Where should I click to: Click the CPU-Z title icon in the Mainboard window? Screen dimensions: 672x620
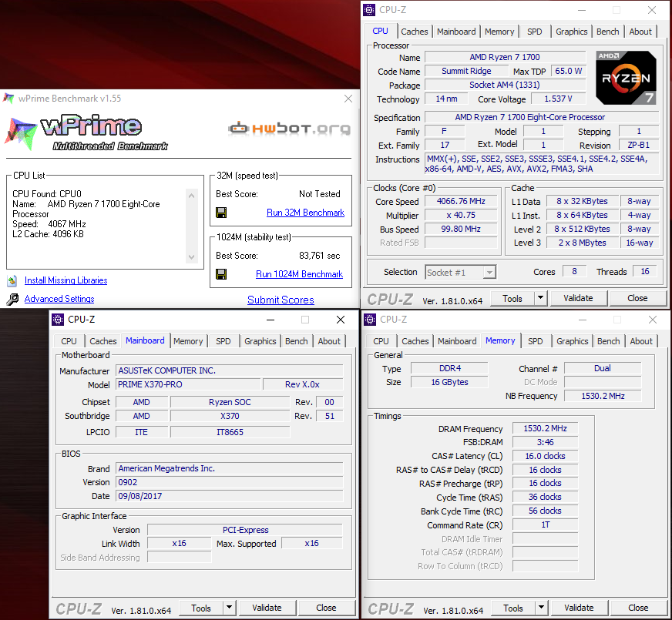58,320
